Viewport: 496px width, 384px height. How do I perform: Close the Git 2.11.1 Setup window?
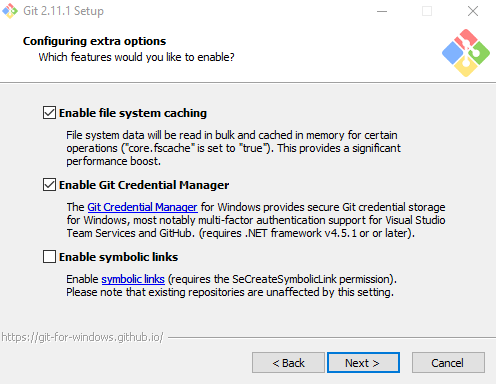point(473,11)
